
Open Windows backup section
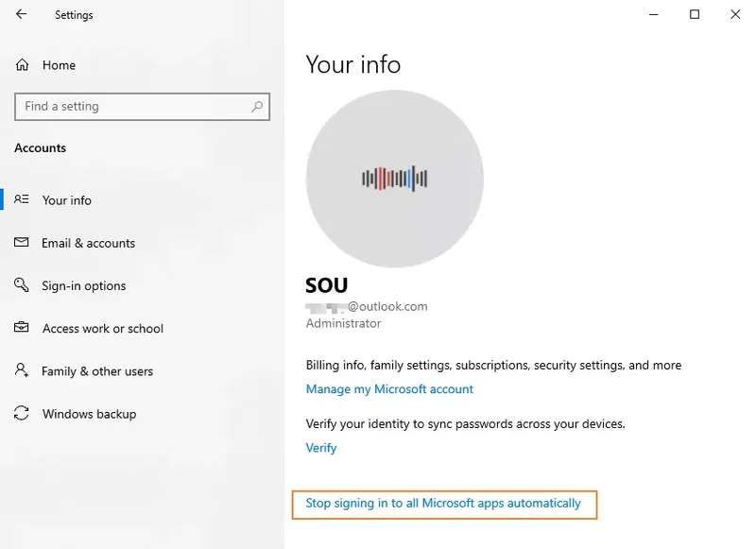click(x=89, y=414)
